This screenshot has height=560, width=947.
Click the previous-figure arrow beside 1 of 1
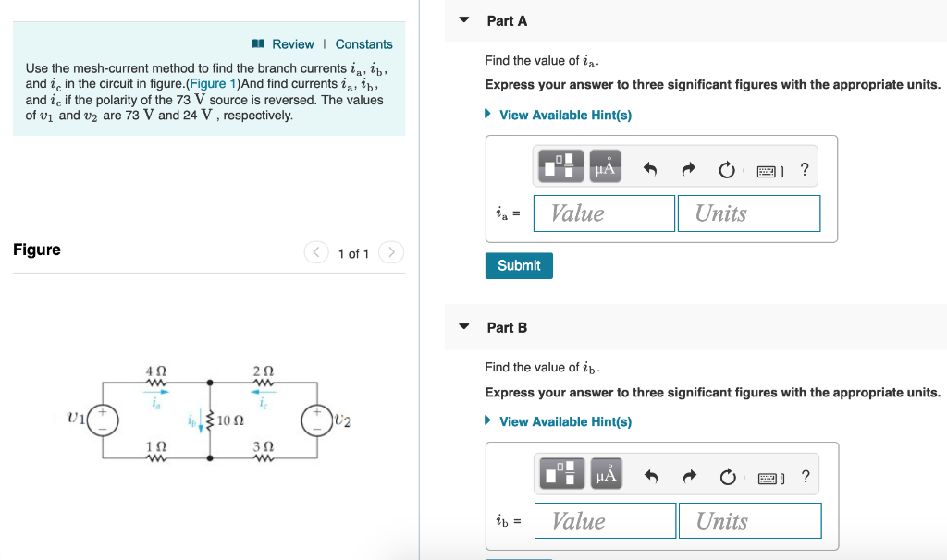(315, 252)
